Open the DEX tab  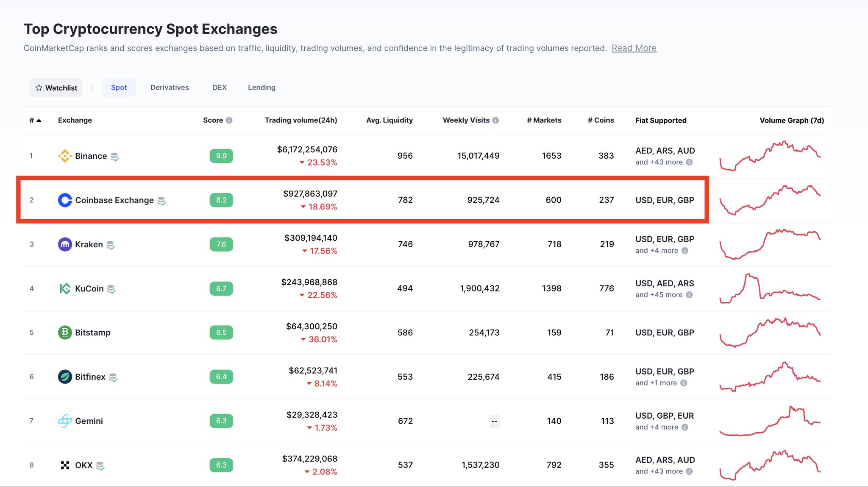220,87
